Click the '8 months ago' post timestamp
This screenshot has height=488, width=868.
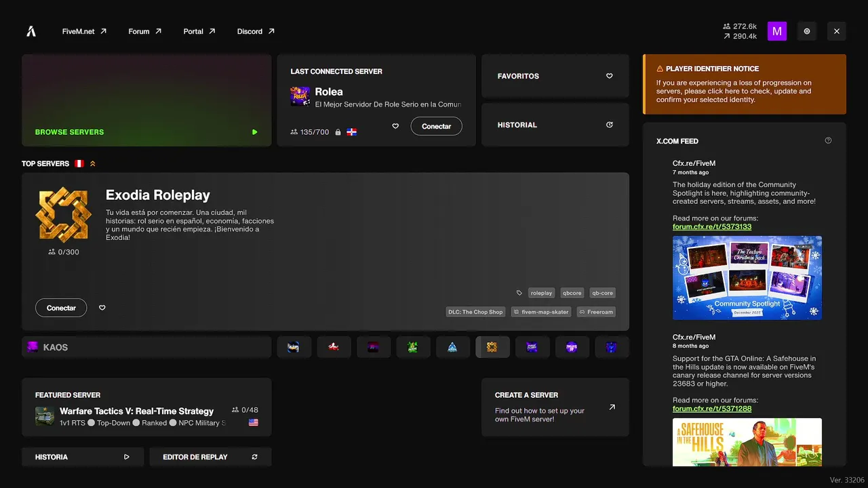point(690,346)
